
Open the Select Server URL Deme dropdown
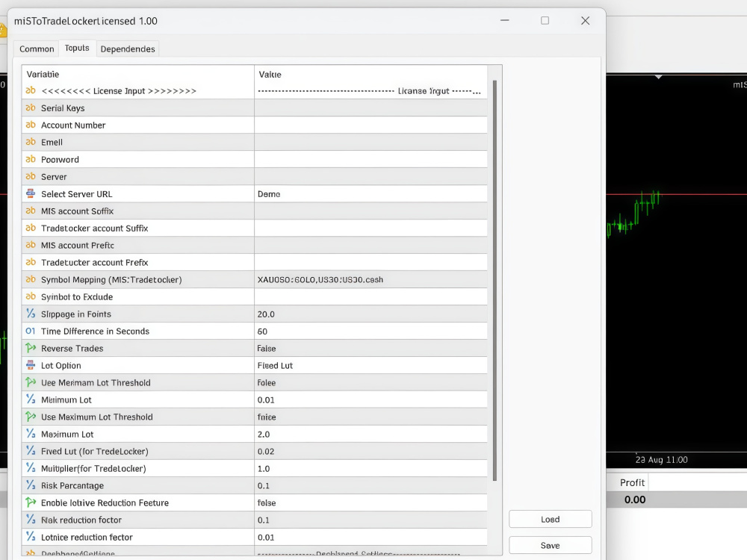(x=371, y=194)
